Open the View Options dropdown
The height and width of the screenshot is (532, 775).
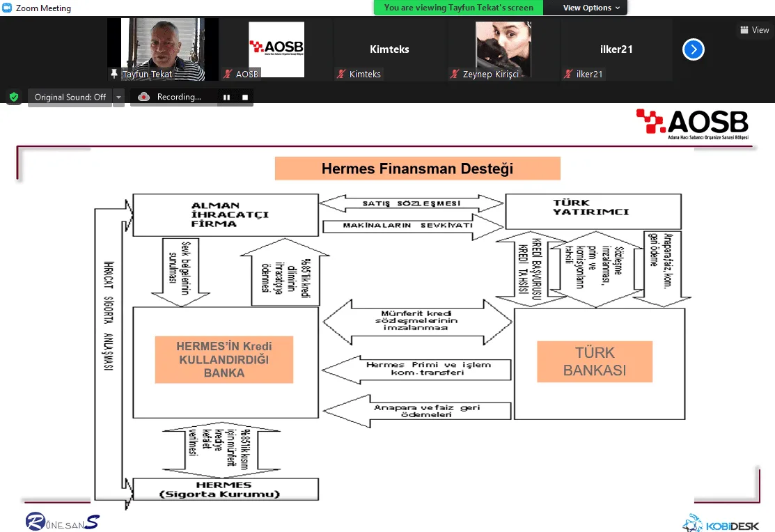pyautogui.click(x=591, y=8)
